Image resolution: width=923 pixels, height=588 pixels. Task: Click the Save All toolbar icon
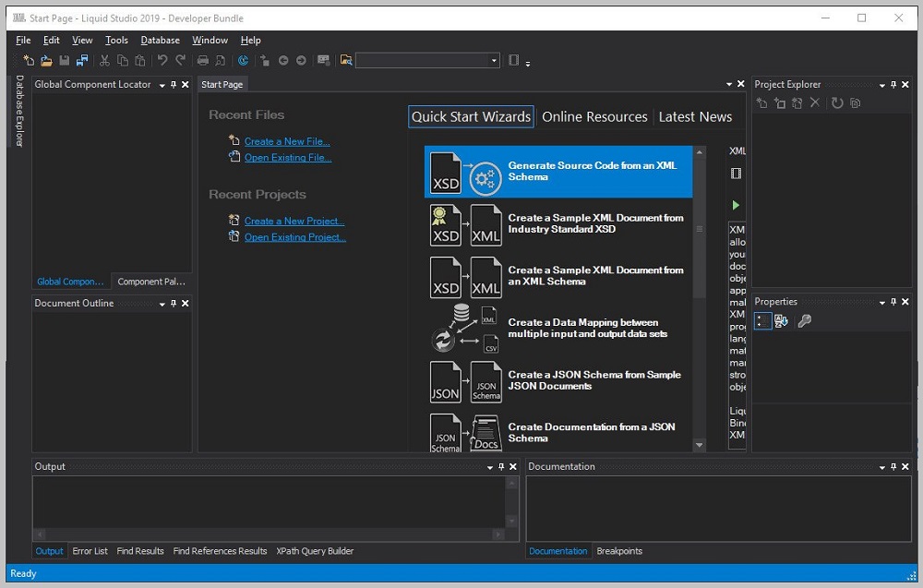(x=82, y=60)
